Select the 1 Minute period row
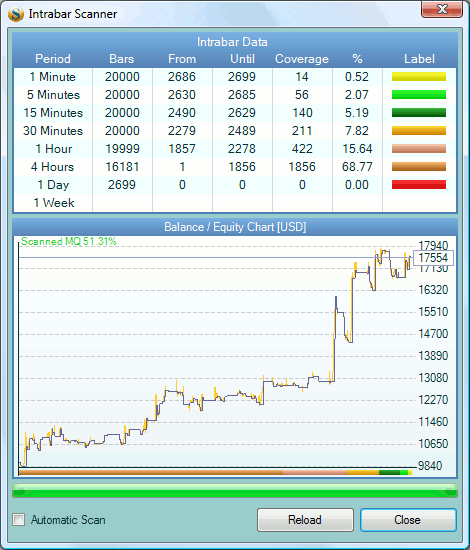This screenshot has height=550, width=470. point(235,77)
